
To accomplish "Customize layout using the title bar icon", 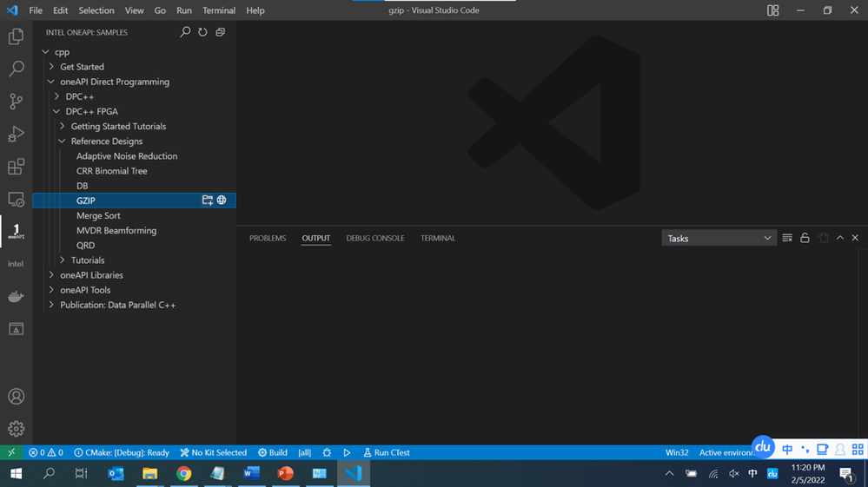I will (x=772, y=10).
